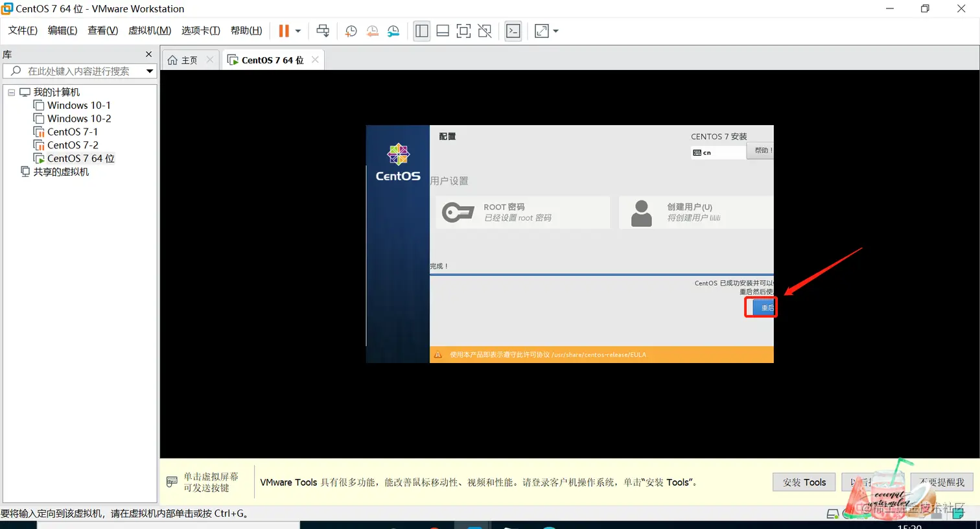The image size is (980, 529).
Task: Enter full screen mode icon
Action: 463,30
